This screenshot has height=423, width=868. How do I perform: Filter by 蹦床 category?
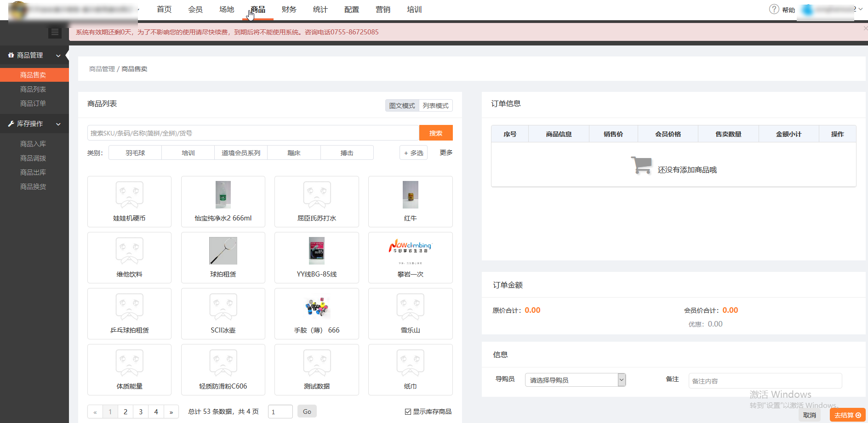coord(294,153)
